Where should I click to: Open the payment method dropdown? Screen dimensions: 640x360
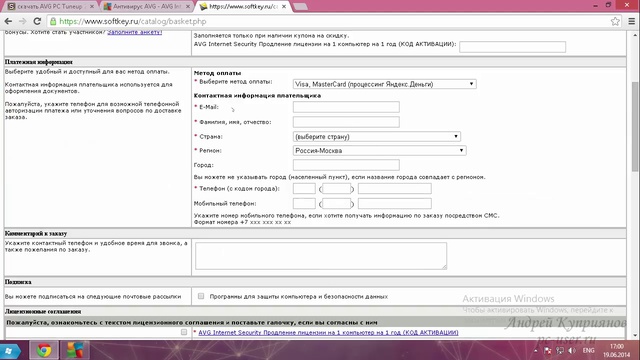[384, 84]
